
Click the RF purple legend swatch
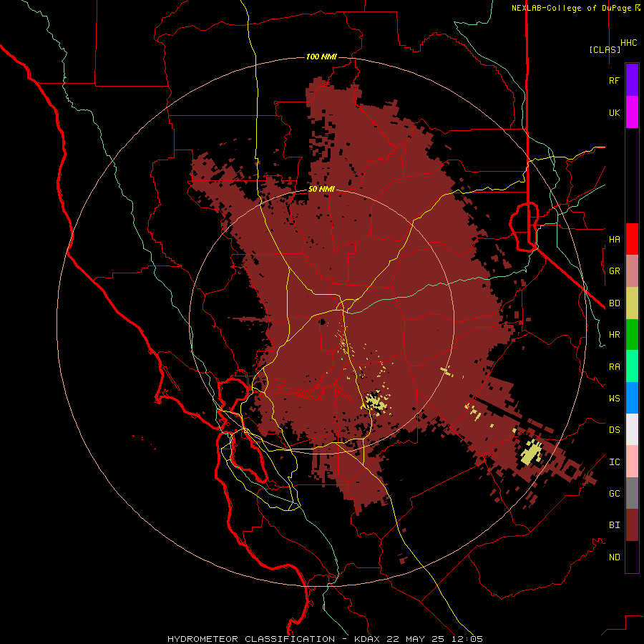click(x=632, y=80)
